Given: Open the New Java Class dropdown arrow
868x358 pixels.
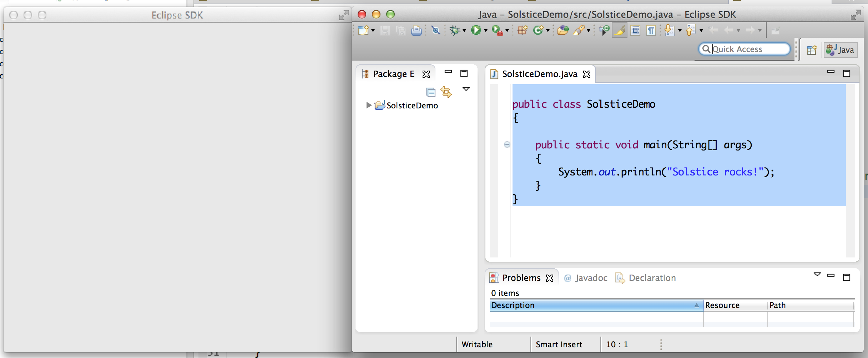Looking at the screenshot, I should click(548, 31).
